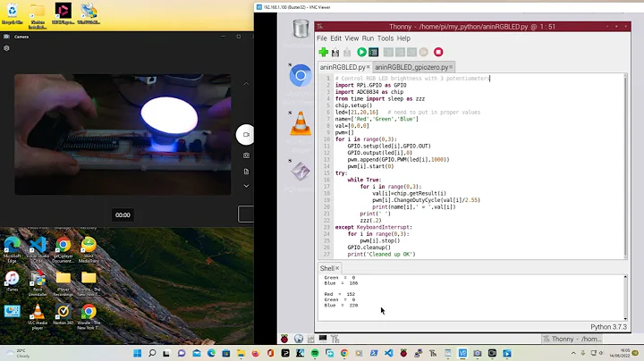
Task: Open File Explorer from Windows taskbar
Action: [x=241, y=353]
